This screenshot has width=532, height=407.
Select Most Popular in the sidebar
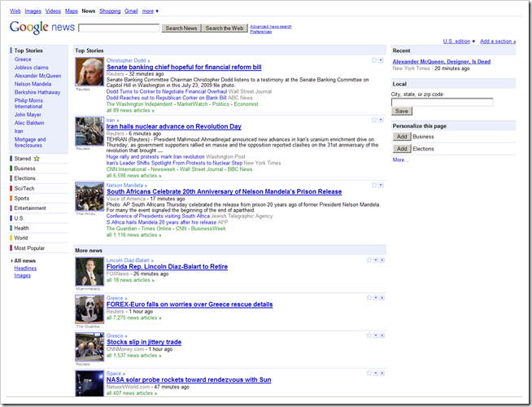coord(29,248)
